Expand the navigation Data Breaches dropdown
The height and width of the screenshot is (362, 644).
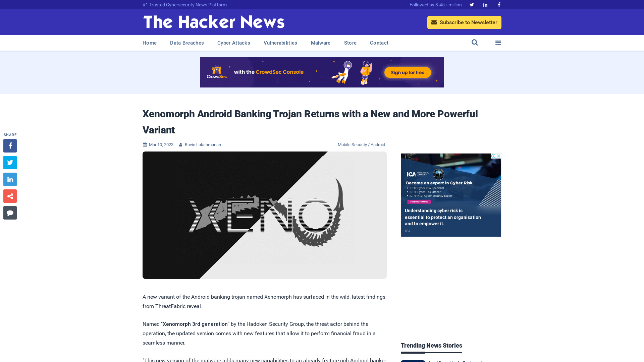click(186, 43)
